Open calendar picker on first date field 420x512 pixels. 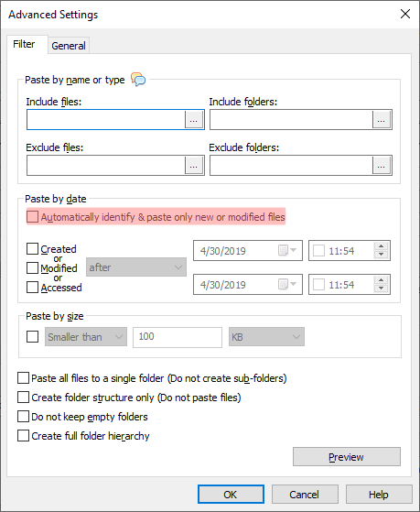(x=287, y=251)
